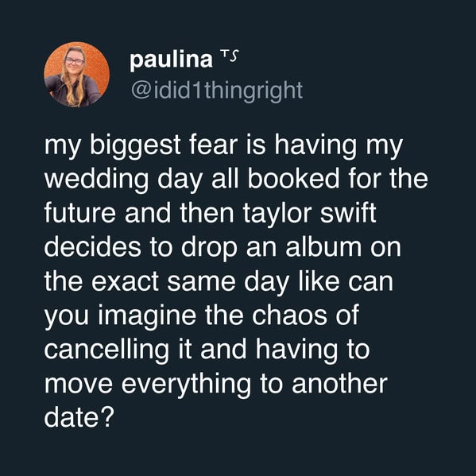Open the @idid1thingright handle
Viewport: 476px width, 476px height.
point(217,90)
